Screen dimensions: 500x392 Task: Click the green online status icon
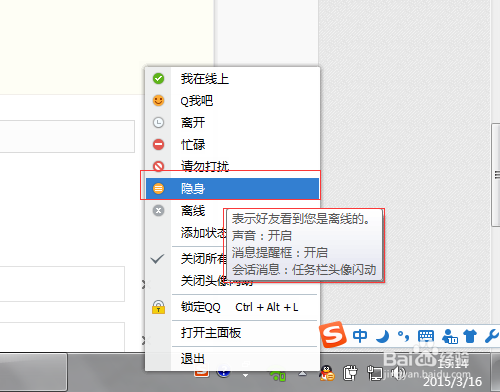[x=158, y=79]
